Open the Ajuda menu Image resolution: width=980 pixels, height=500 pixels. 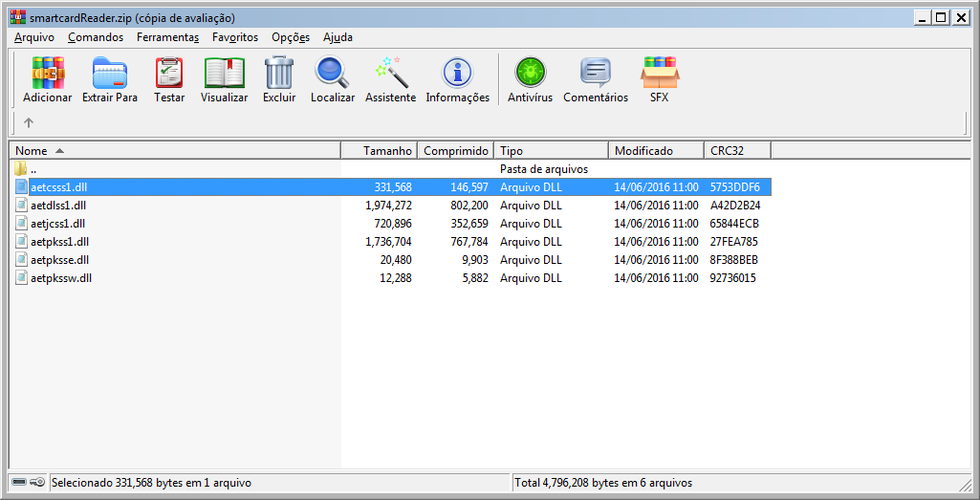point(338,37)
